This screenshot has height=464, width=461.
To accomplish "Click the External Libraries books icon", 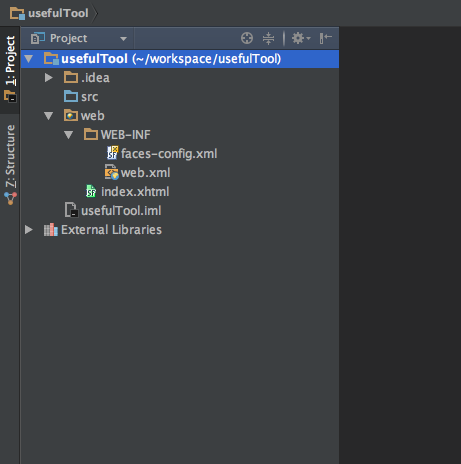I will (51, 230).
